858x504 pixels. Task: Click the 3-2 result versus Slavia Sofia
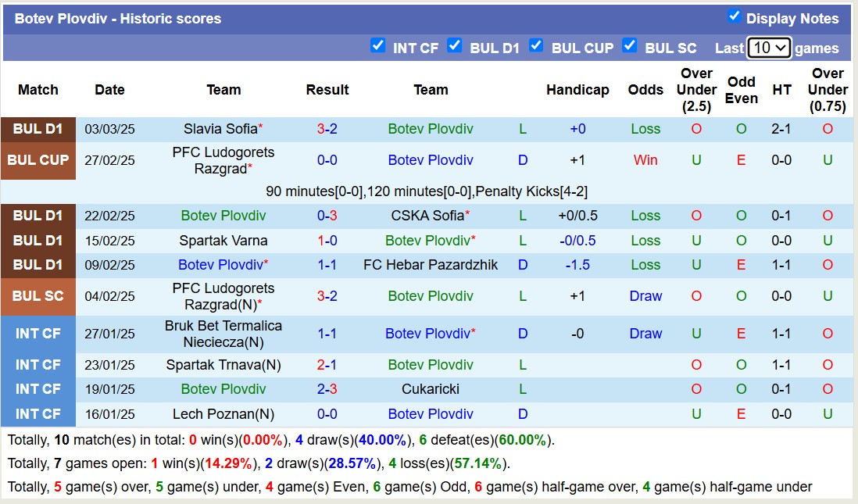(327, 129)
